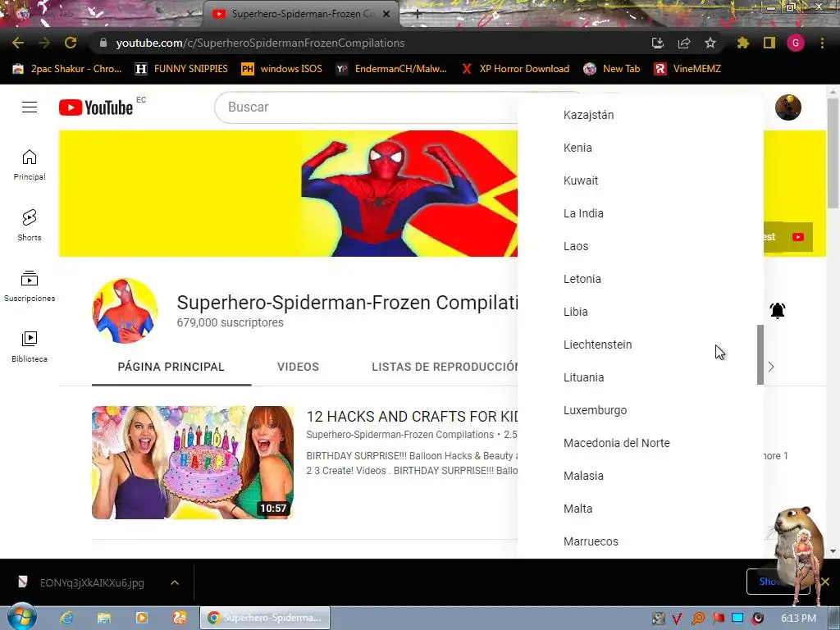Reload the page with the refresh icon
Screen dimensions: 840x630
[71, 43]
